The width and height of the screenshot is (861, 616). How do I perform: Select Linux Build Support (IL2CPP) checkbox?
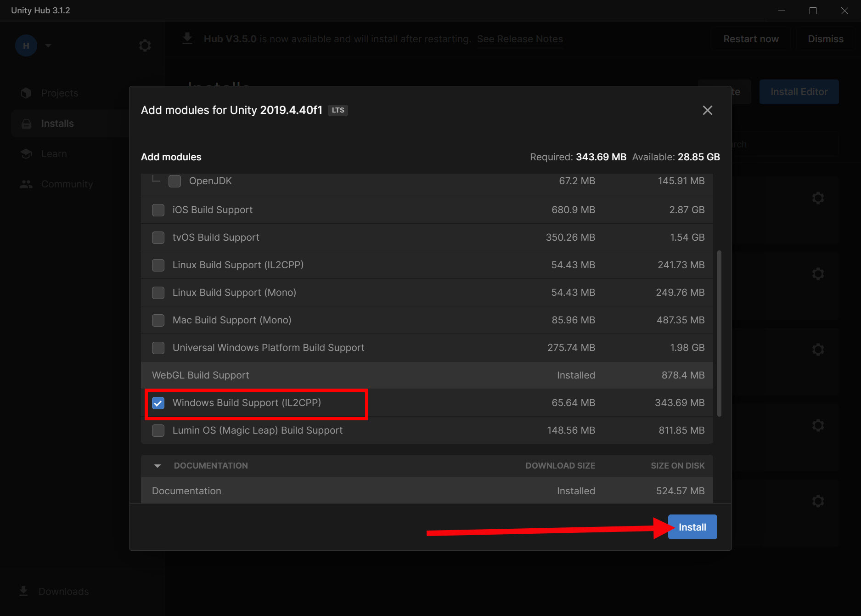point(158,265)
